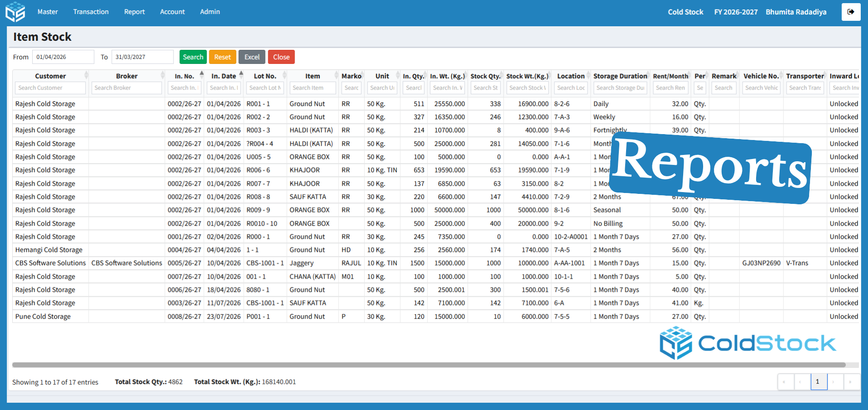Click FY 2026-2027 in header
This screenshot has width=868, height=410.
[x=736, y=12]
